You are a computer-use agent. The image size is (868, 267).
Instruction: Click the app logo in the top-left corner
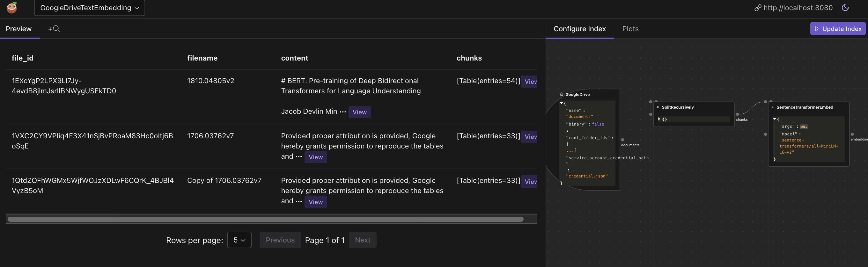pos(12,7)
